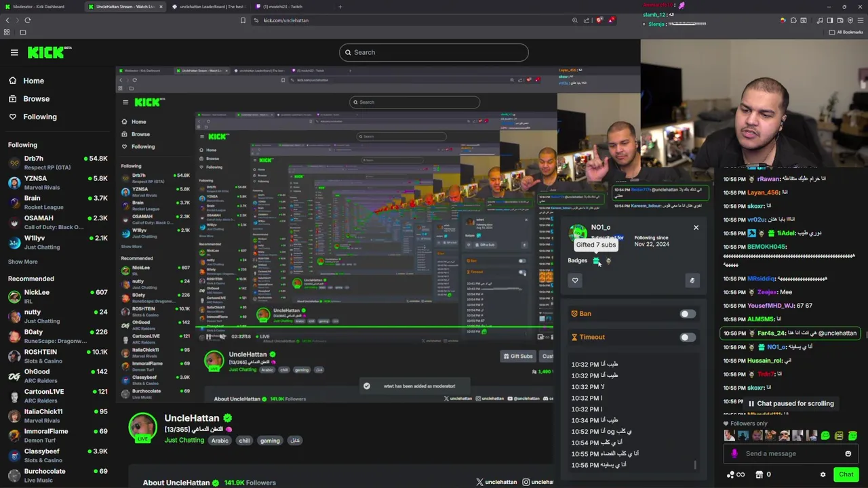Screen dimensions: 868x488
Task: Toggle the Ban switch
Action: pos(687,314)
